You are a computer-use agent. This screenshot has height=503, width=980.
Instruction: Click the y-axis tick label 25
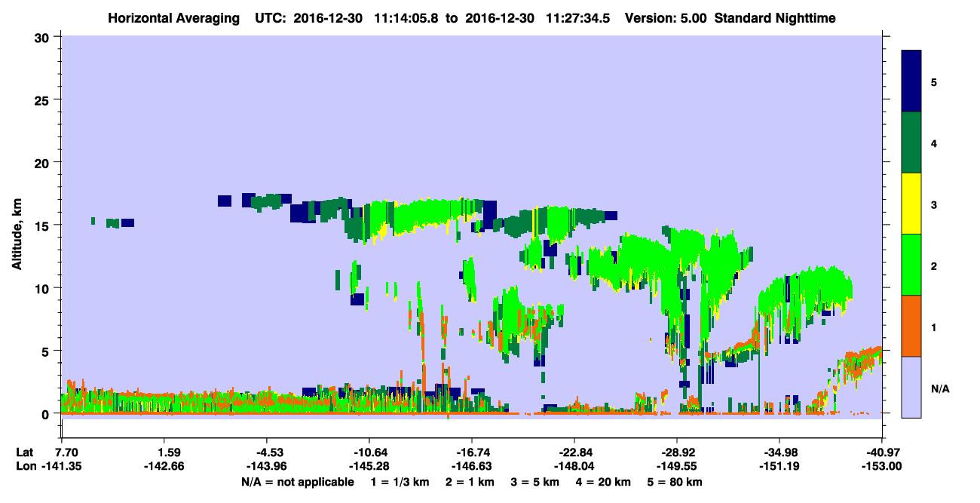click(x=44, y=100)
